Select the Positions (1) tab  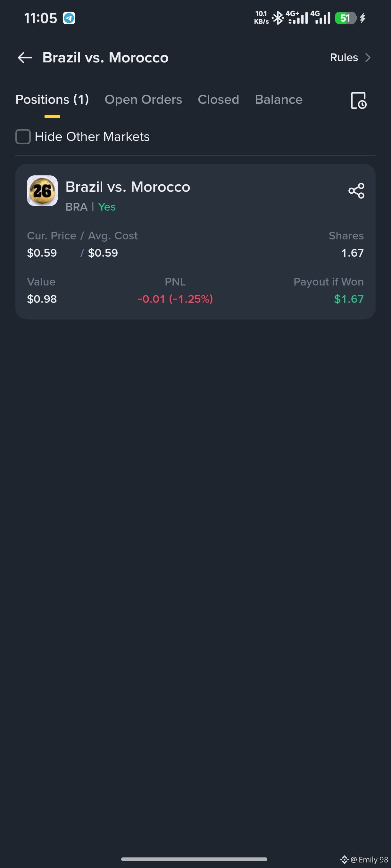pyautogui.click(x=52, y=100)
